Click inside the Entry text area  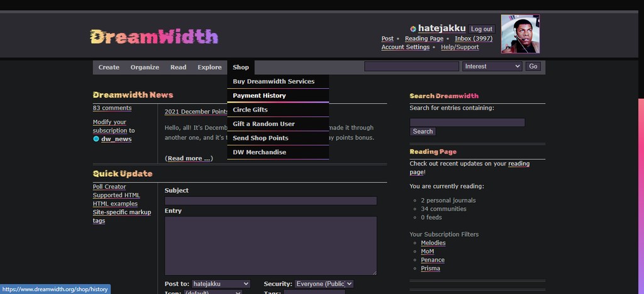coord(270,246)
